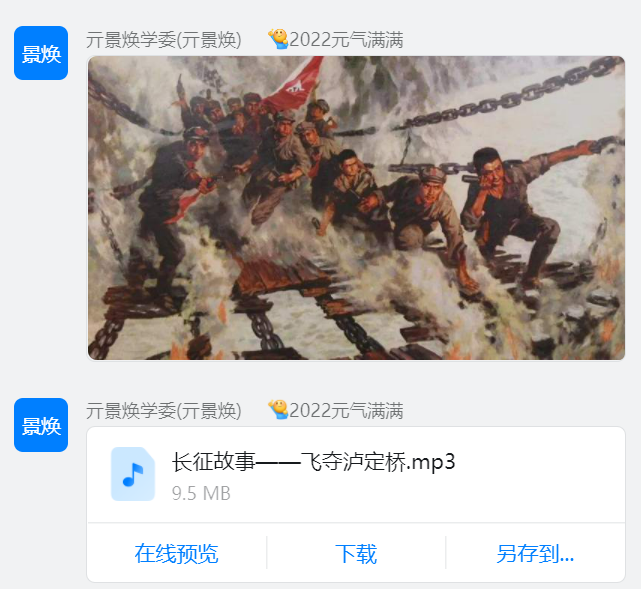Choose 另存到... to save file elsewhere
Screen dimensions: 641x589
(x=535, y=554)
